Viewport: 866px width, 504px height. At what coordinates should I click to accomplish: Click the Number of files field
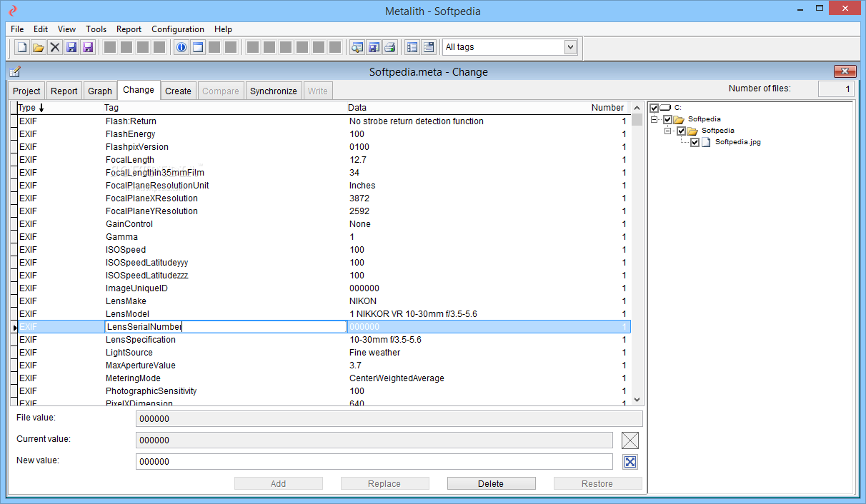tap(835, 89)
